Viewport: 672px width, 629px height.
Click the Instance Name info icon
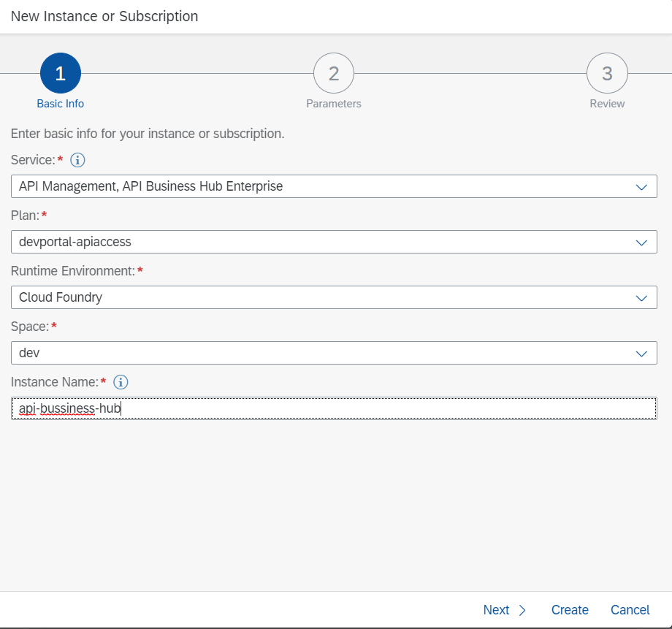tap(121, 382)
